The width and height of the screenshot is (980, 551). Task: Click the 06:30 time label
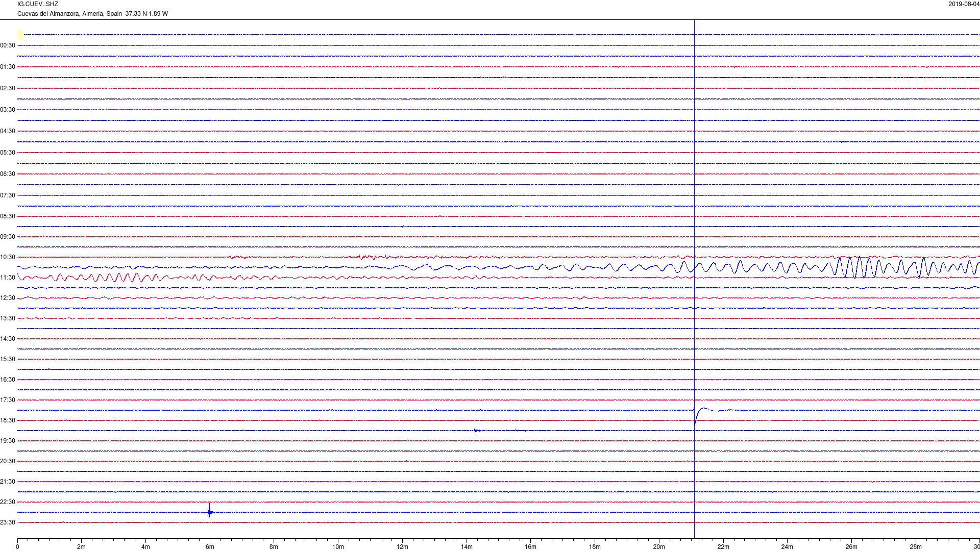point(8,174)
